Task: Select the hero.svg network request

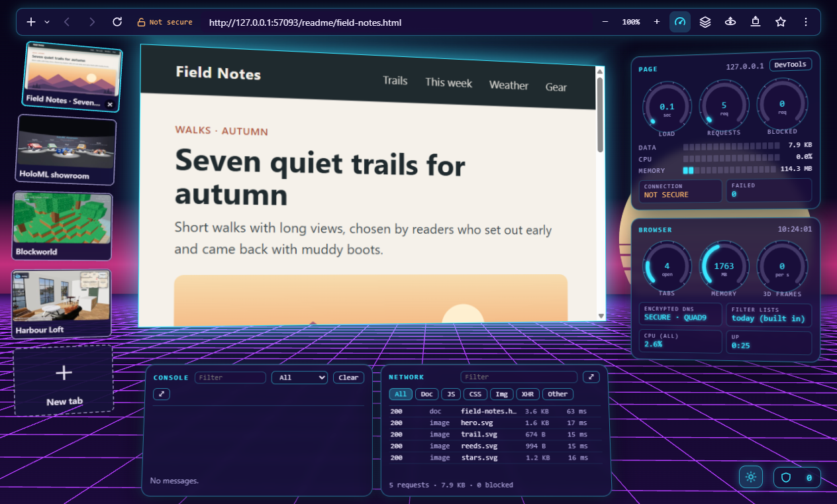Action: click(495, 423)
